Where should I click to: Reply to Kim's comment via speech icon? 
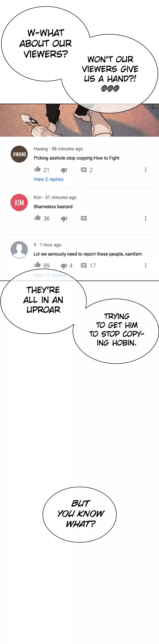[x=84, y=218]
